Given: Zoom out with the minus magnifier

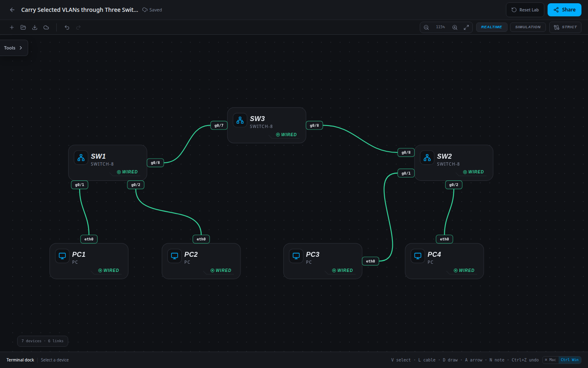Looking at the screenshot, I should click(x=426, y=27).
